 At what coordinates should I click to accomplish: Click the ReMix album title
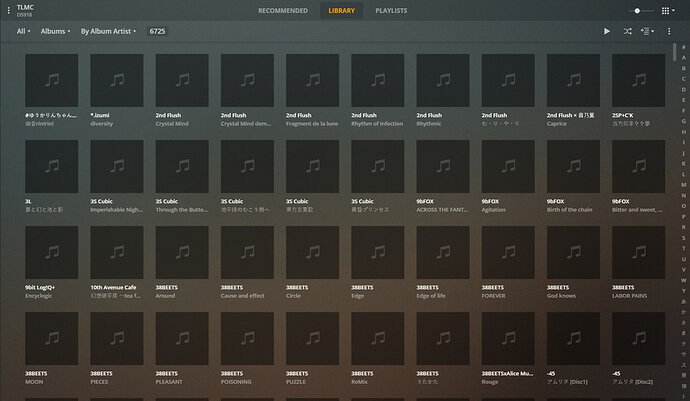360,382
